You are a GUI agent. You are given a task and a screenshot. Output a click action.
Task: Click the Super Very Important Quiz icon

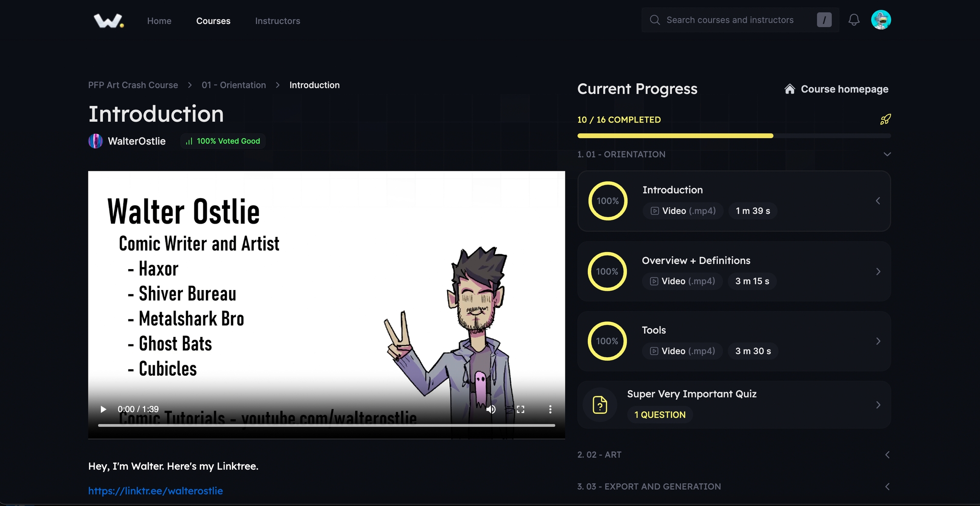click(600, 404)
